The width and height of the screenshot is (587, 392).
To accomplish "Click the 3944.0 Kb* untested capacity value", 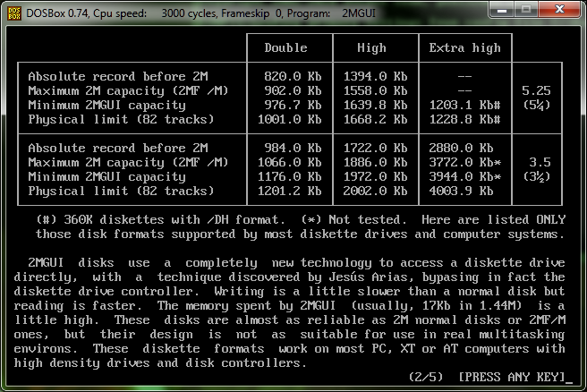I will [x=465, y=176].
